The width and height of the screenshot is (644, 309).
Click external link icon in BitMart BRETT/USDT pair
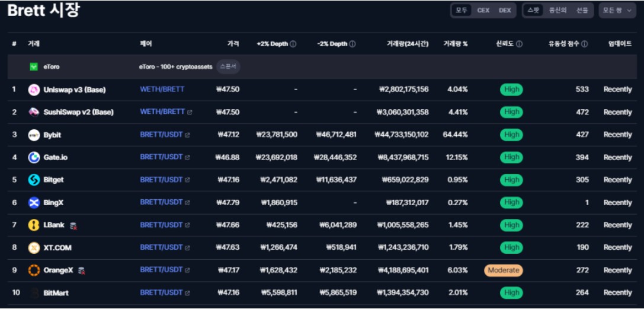click(x=187, y=293)
